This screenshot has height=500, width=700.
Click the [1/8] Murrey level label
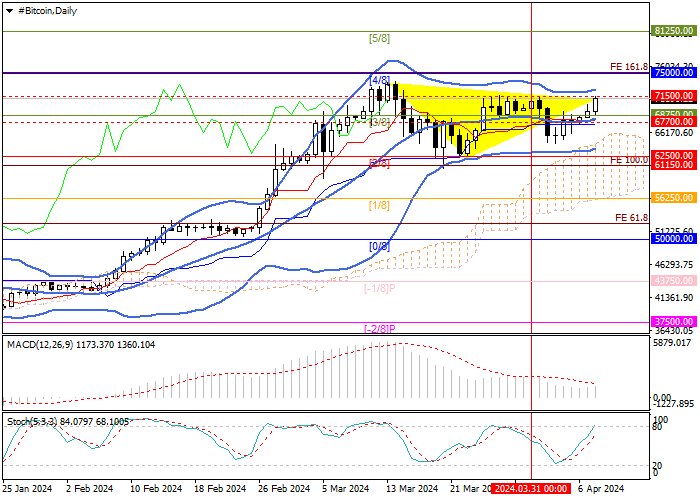coord(379,205)
